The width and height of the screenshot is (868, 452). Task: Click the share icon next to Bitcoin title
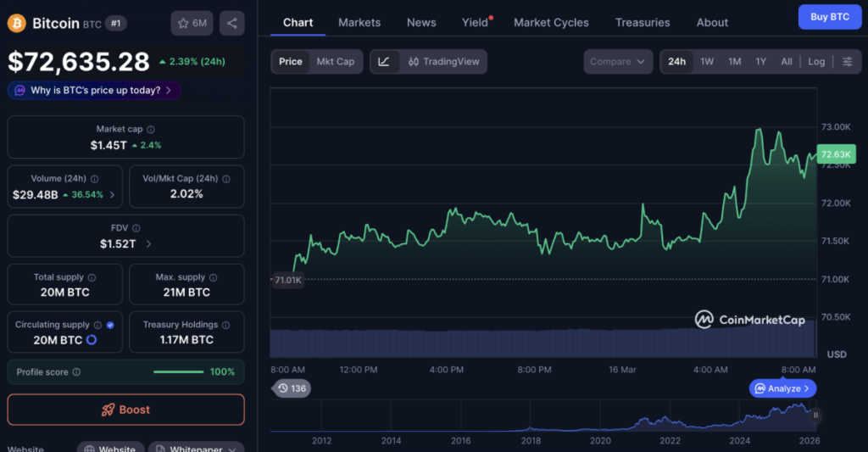(x=231, y=23)
